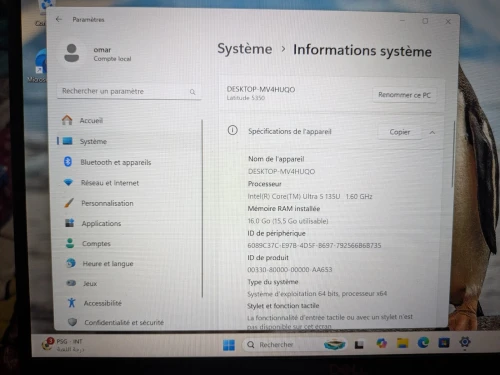The image size is (500, 375).
Task: Click the Copier button
Action: coord(400,132)
